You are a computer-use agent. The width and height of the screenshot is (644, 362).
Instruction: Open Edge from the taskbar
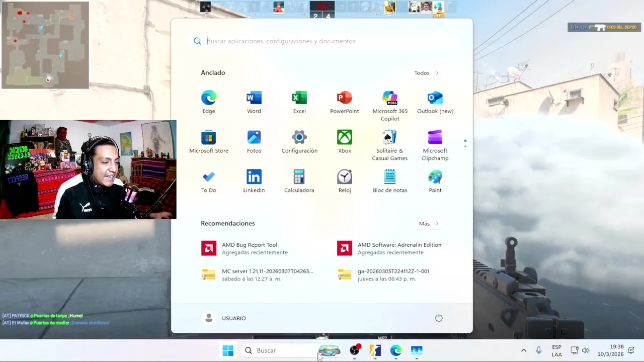[396, 350]
